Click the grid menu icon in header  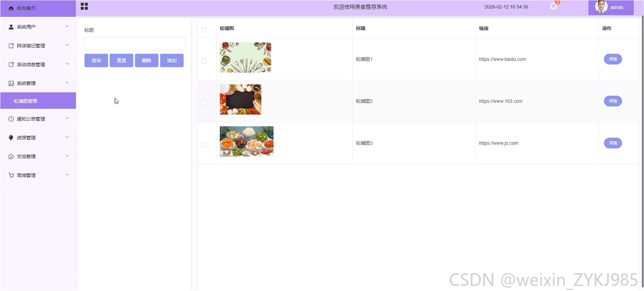click(x=84, y=7)
